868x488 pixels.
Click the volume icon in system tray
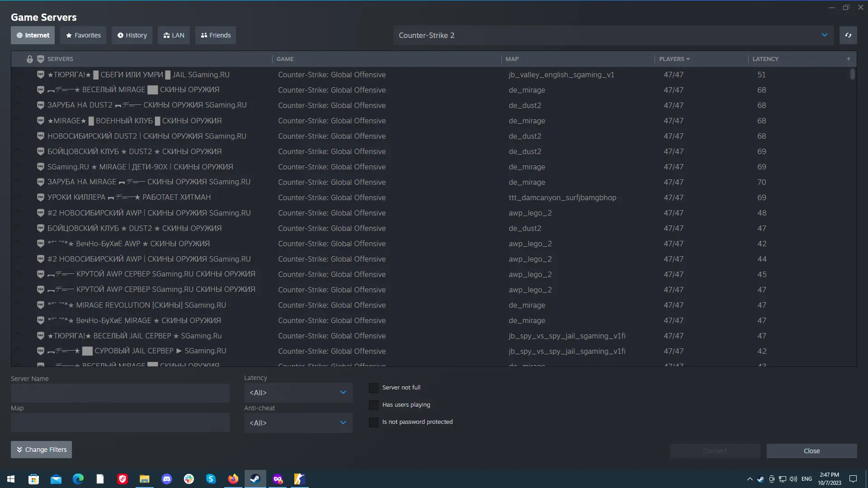(x=793, y=479)
